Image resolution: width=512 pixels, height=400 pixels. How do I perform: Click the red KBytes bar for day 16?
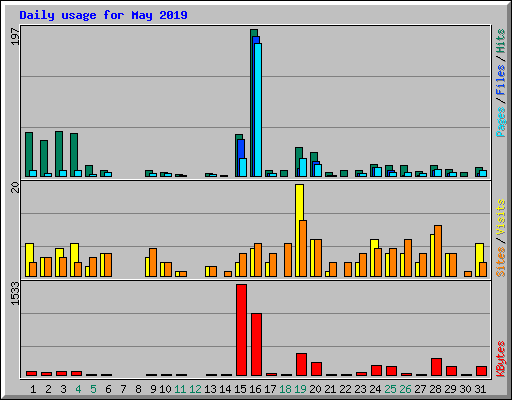pyautogui.click(x=256, y=345)
